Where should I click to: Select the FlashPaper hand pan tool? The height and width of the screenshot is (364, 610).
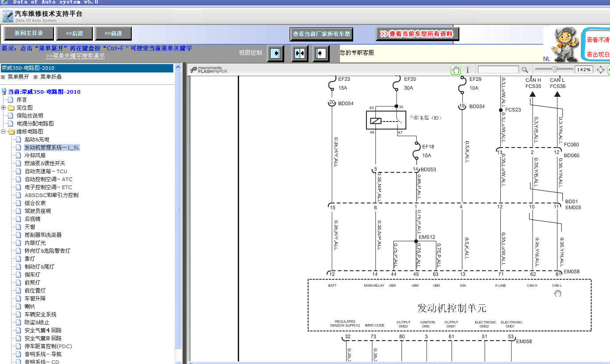tap(456, 70)
